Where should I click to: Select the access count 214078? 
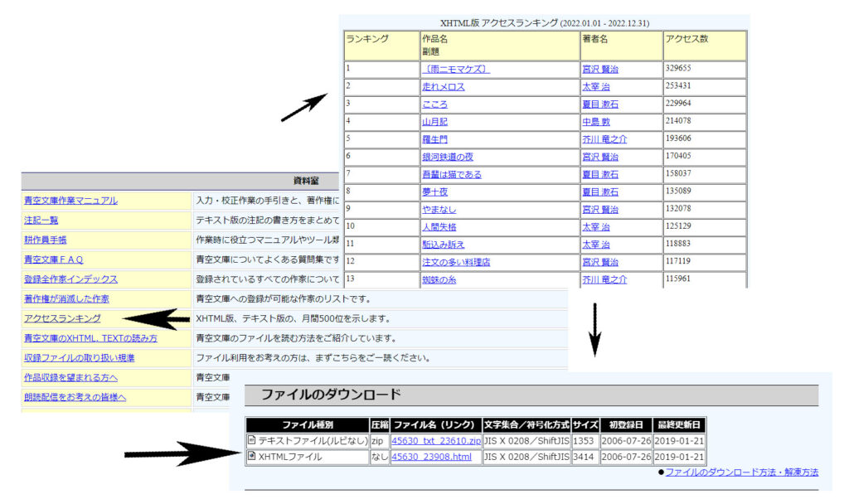pos(678,121)
